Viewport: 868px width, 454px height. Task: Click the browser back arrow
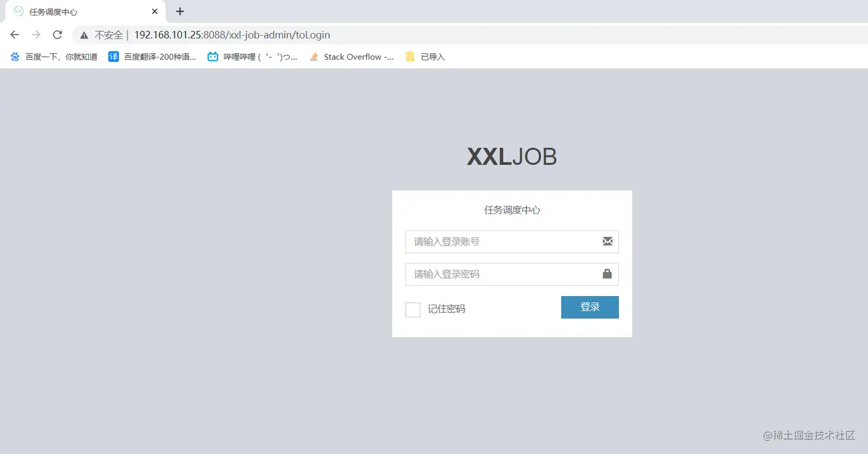15,34
